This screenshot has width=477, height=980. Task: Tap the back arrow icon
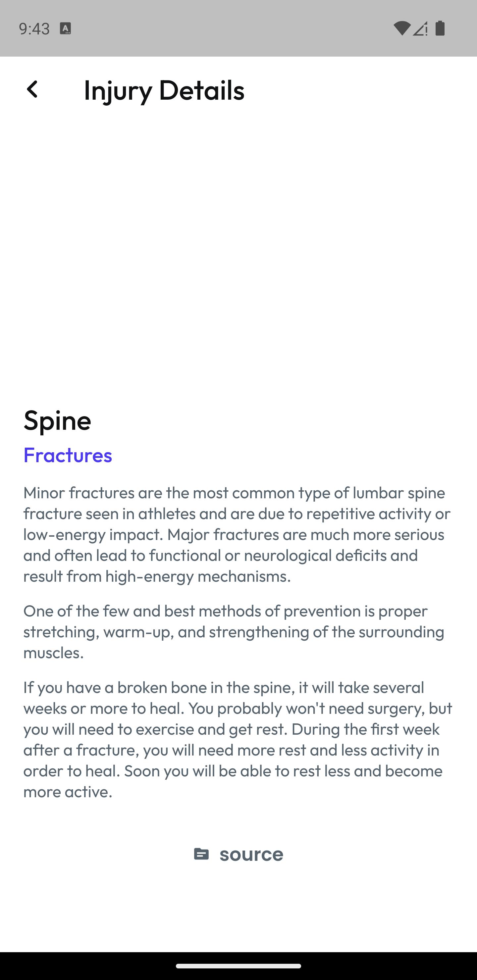click(x=32, y=90)
